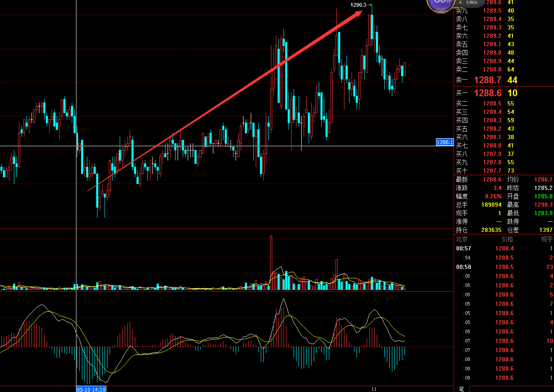Viewport: 554px width, 392px height.
Task: Click the blue 1286.1 crosshair price label
Action: pos(445,142)
